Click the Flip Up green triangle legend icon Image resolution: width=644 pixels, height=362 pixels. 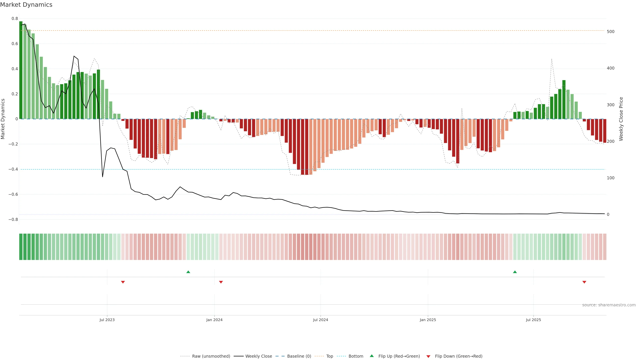click(x=372, y=356)
